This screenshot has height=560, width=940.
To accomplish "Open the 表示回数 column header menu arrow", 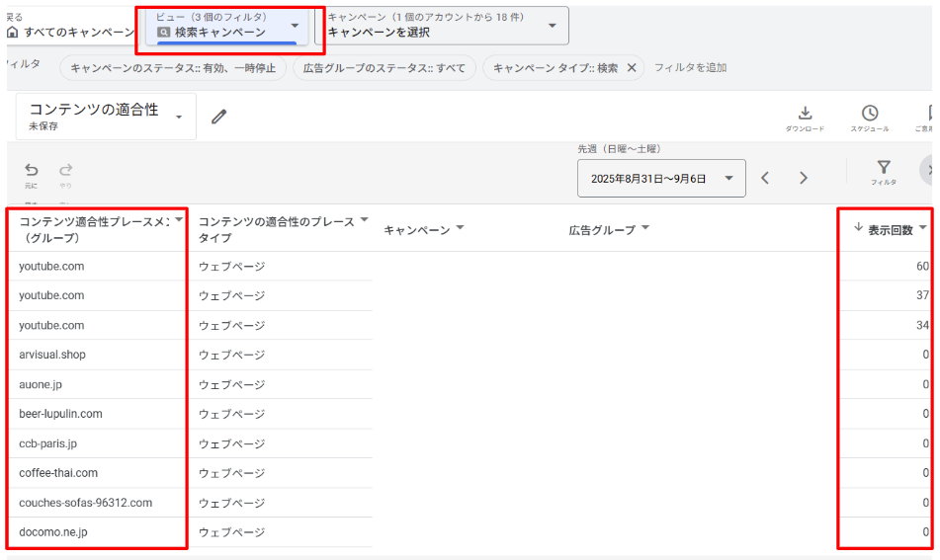I will tap(922, 227).
